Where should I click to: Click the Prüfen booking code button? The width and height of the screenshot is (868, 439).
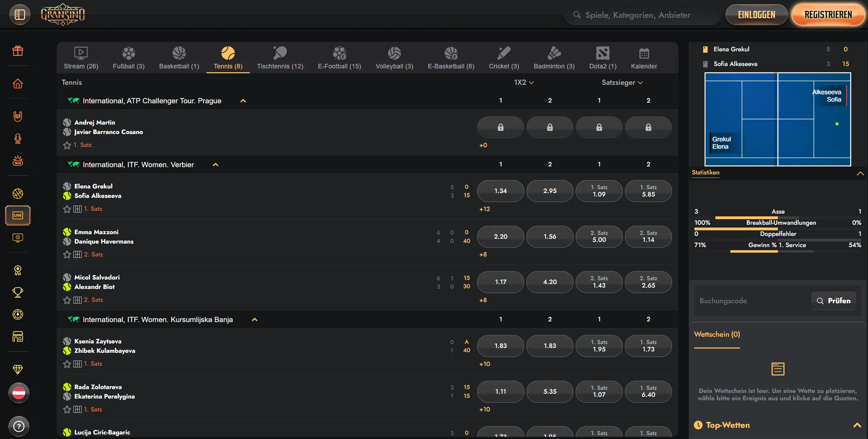(834, 301)
